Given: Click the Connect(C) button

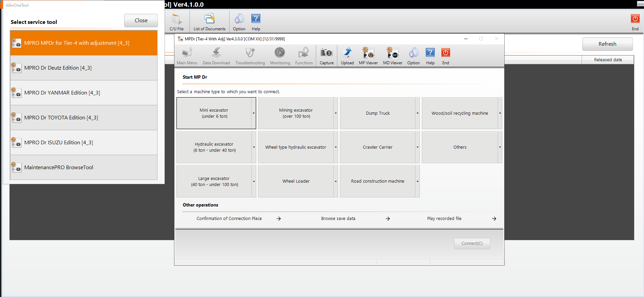Looking at the screenshot, I should (x=472, y=244).
